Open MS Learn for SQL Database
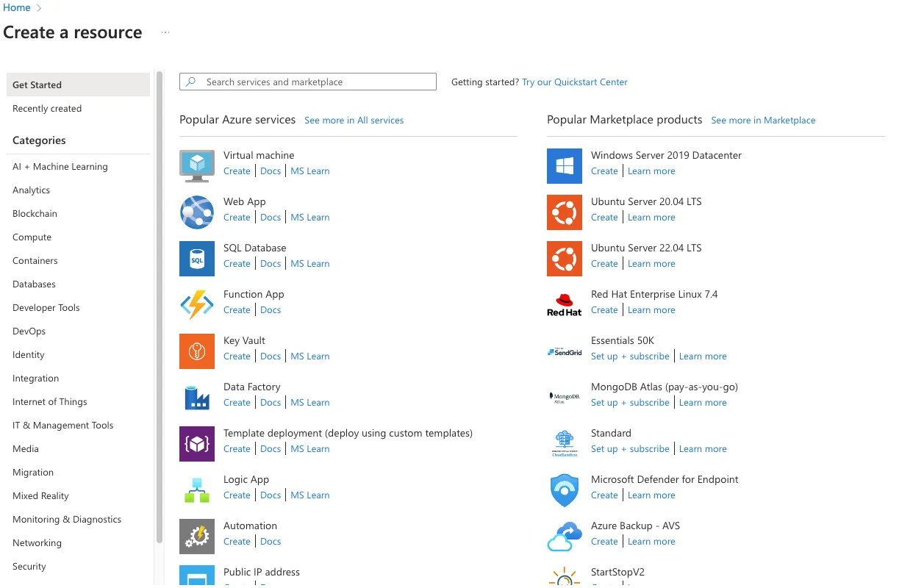Image resolution: width=913 pixels, height=588 pixels. pos(310,264)
